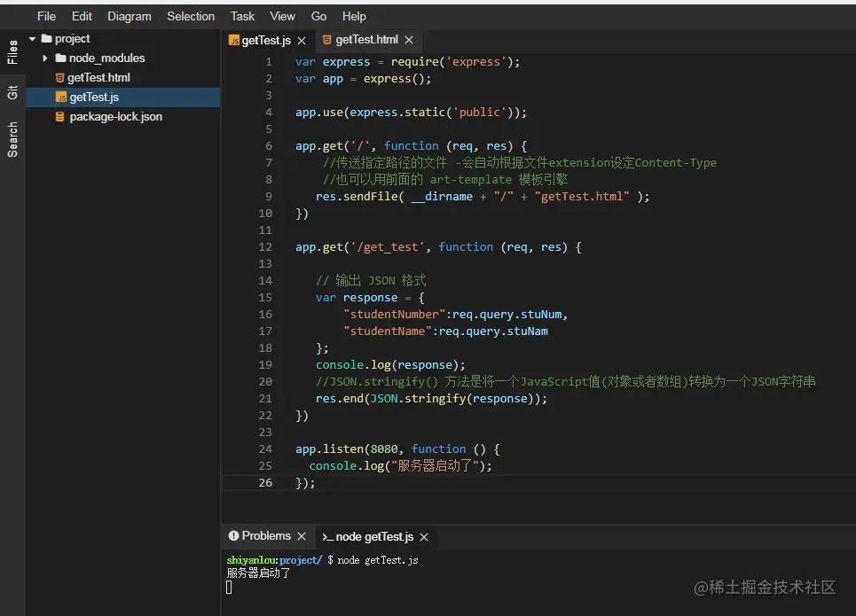Click line number 12 in the gutter

click(264, 246)
